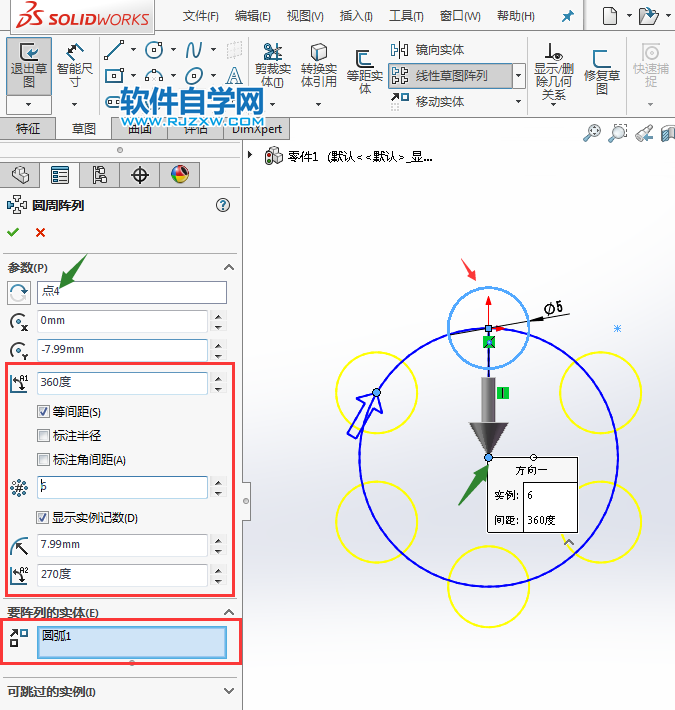This screenshot has width=675, height=710.
Task: Select the Smart Dimension (智能尺寸) tool
Action: tap(75, 66)
